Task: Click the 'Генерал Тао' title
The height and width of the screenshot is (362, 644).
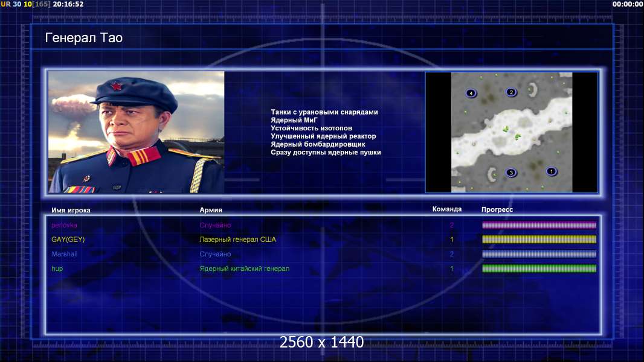Action: pyautogui.click(x=84, y=38)
